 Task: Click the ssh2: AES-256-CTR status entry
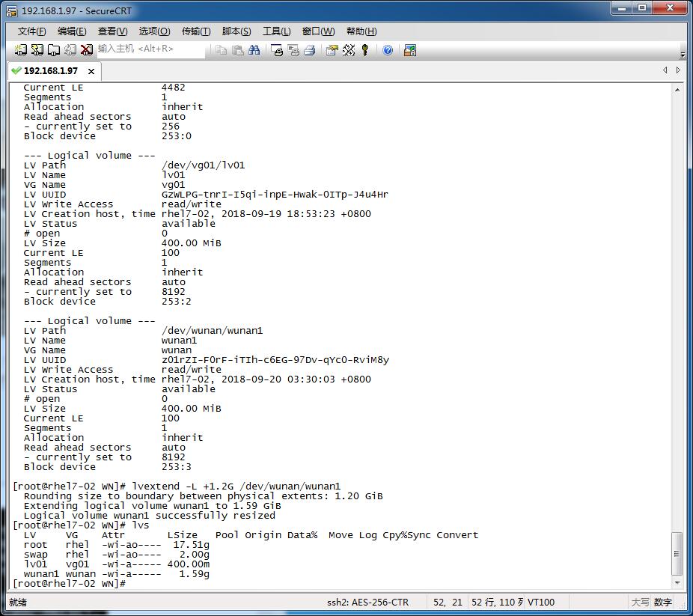click(367, 603)
